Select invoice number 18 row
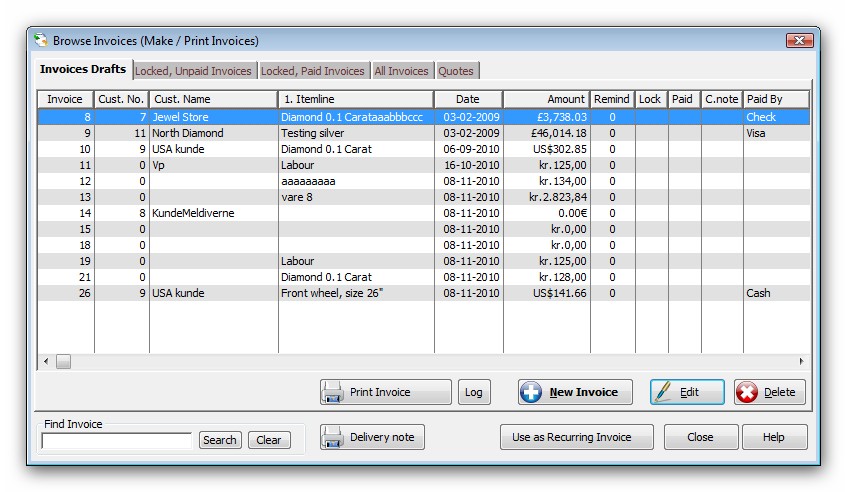The width and height of the screenshot is (847, 492). (424, 245)
